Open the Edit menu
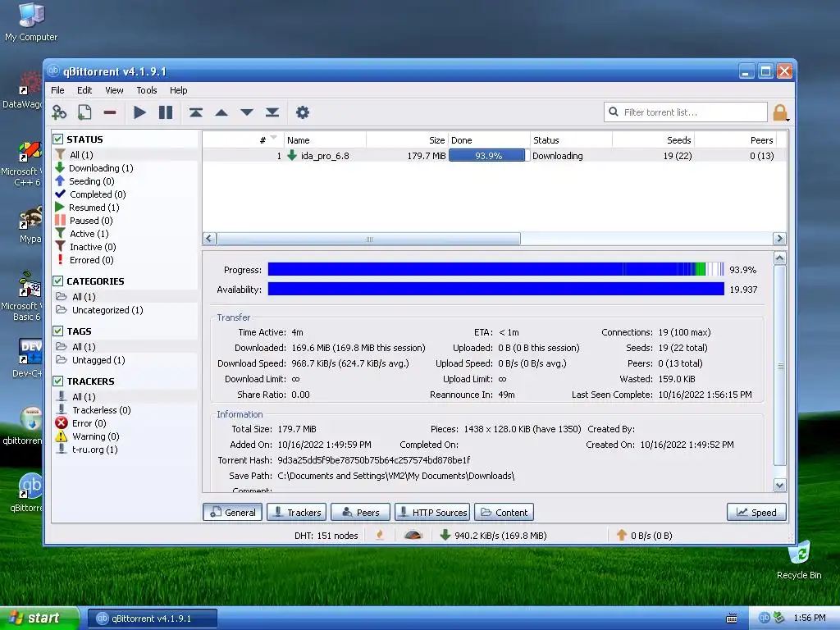840x630 pixels. (84, 90)
